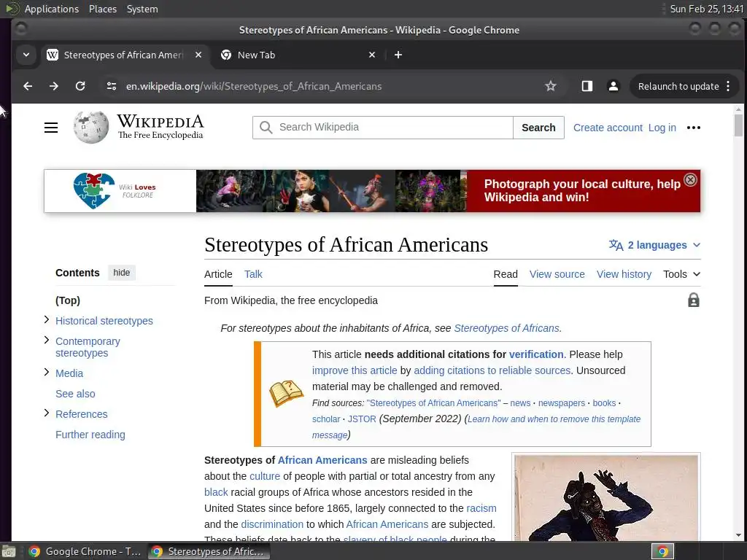Go to Further reading in contents

coord(90,435)
